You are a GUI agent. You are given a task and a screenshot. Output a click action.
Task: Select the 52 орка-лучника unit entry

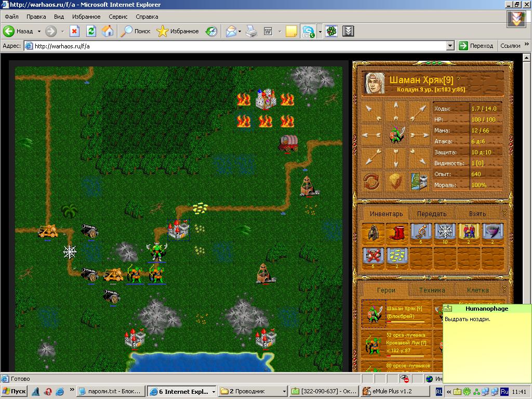point(395,343)
